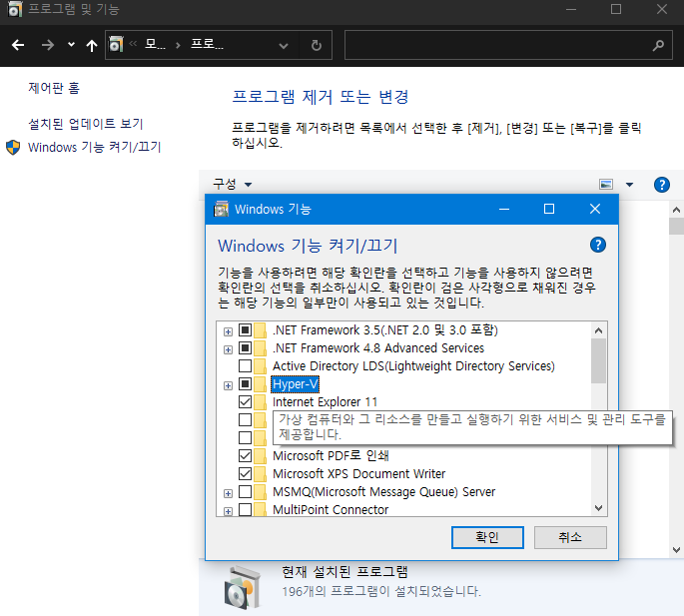Toggle .NET Framework 3.5 checkbox
Viewport: 684px width, 616px height.
coord(246,329)
